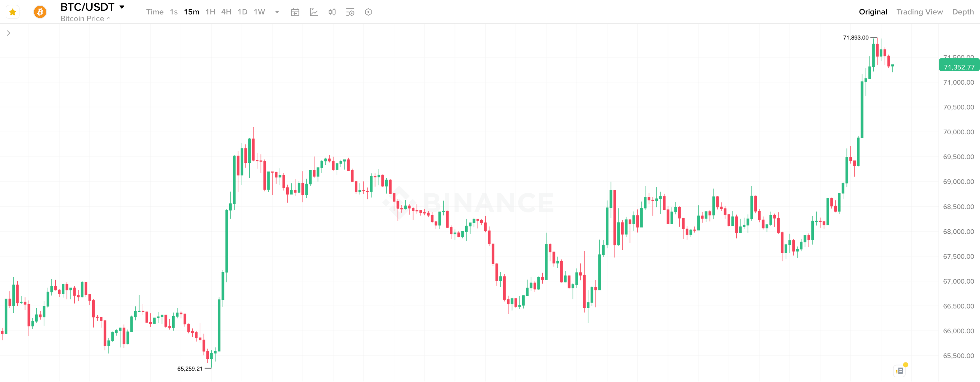The height and width of the screenshot is (382, 980).
Task: Click the orange Bitcoin logo icon
Action: click(40, 12)
